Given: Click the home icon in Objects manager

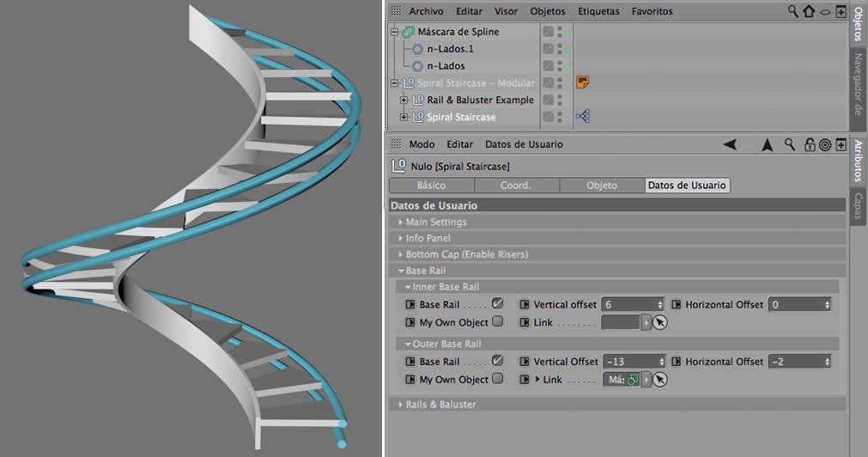Looking at the screenshot, I should click(809, 11).
